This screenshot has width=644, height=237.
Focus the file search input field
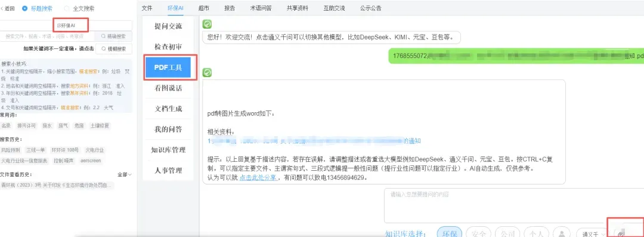coord(47,36)
